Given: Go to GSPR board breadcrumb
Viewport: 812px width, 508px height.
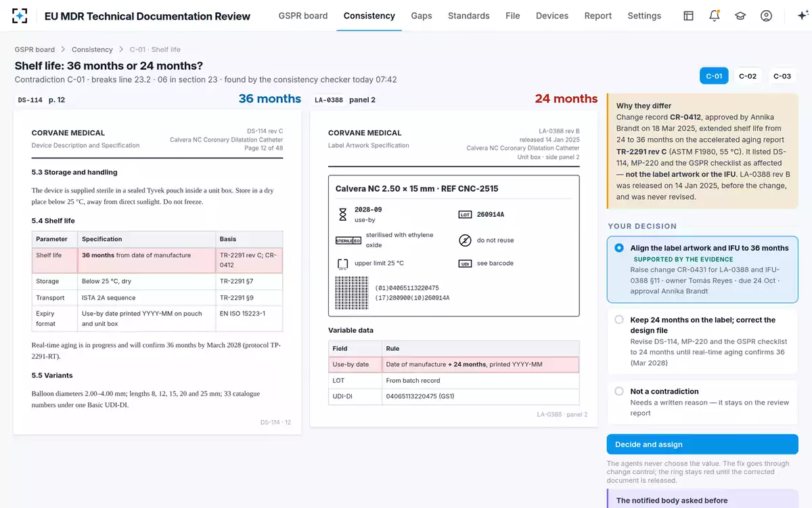Looking at the screenshot, I should [35, 49].
